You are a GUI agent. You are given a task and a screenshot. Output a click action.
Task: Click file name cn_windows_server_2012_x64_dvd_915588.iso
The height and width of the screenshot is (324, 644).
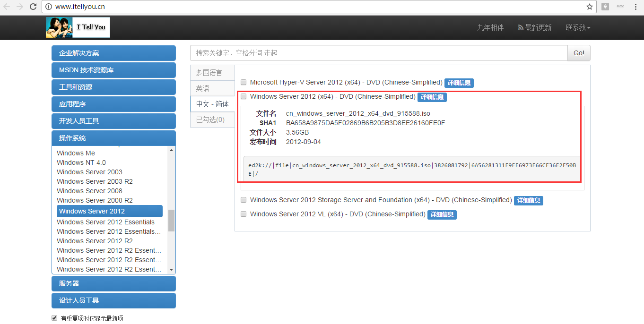pos(358,113)
